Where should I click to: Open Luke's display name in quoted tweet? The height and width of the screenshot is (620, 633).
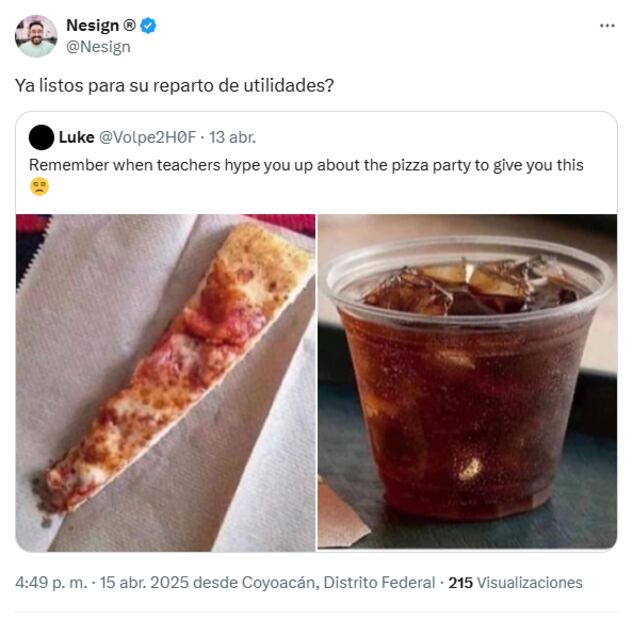coord(77,137)
